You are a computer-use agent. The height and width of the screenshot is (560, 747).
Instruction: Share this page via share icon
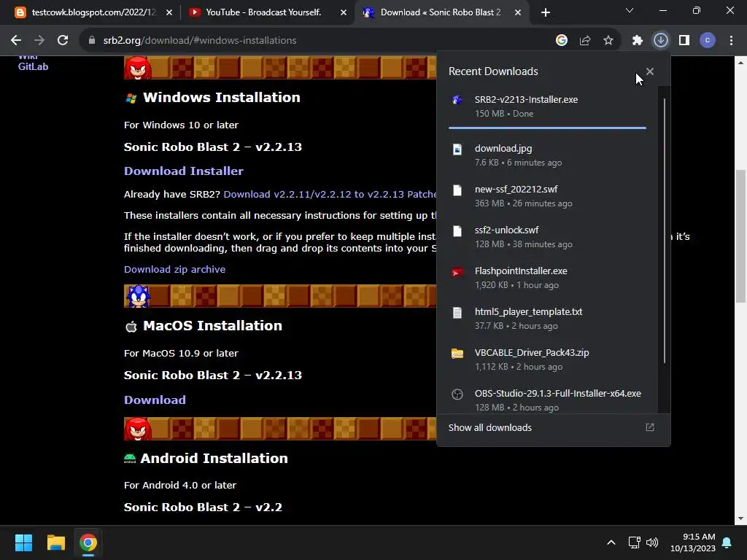click(585, 41)
